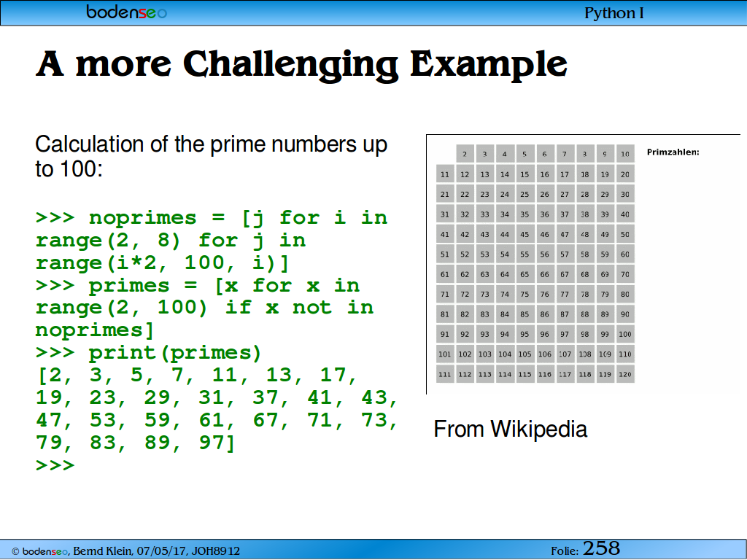
Task: Click the bodenseo logo in header
Action: tap(126, 12)
